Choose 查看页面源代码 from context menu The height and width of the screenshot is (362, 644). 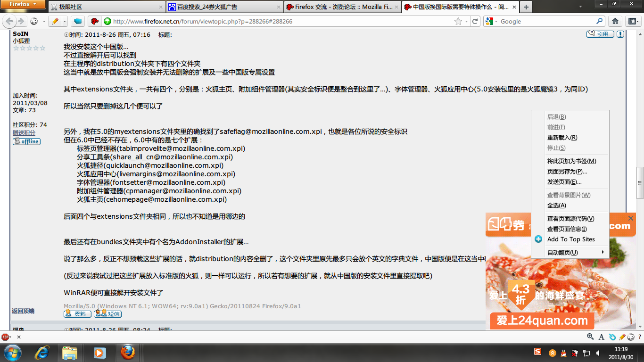tap(570, 219)
